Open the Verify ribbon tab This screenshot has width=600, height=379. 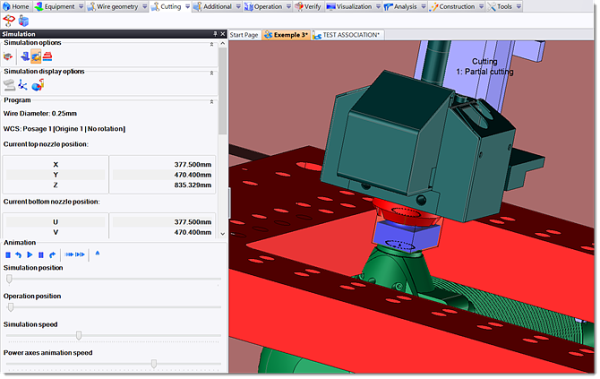[x=308, y=7]
